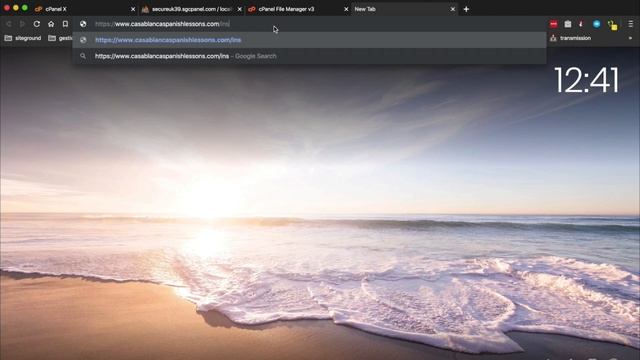Reload the current page

(x=37, y=24)
